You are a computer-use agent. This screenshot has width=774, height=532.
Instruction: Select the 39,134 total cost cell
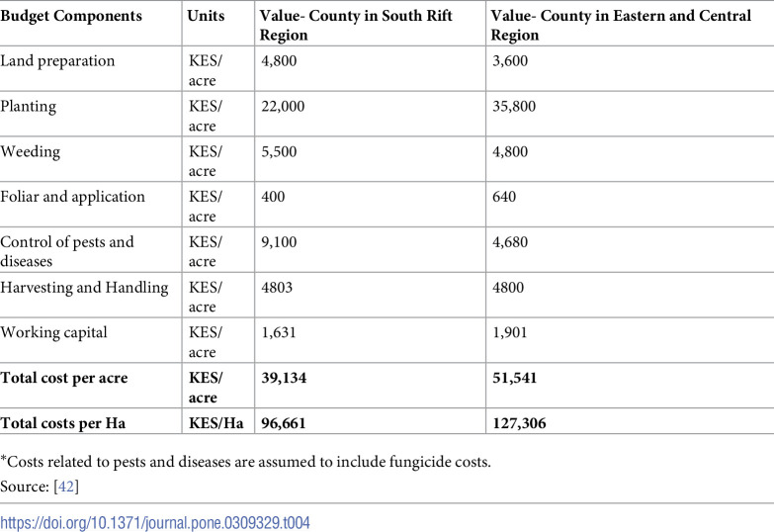(x=284, y=378)
